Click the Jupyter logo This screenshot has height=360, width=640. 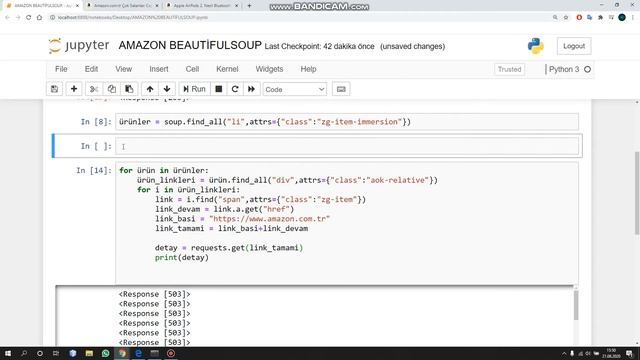click(79, 45)
